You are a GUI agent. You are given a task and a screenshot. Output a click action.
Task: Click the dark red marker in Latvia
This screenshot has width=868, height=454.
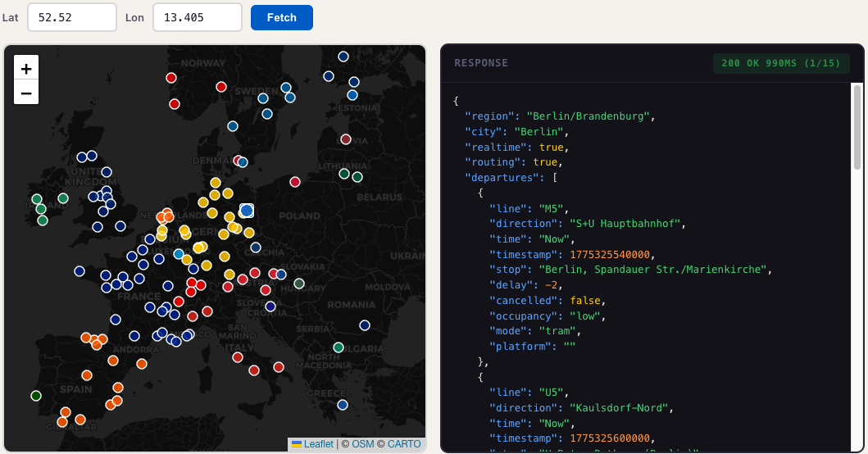tap(345, 139)
